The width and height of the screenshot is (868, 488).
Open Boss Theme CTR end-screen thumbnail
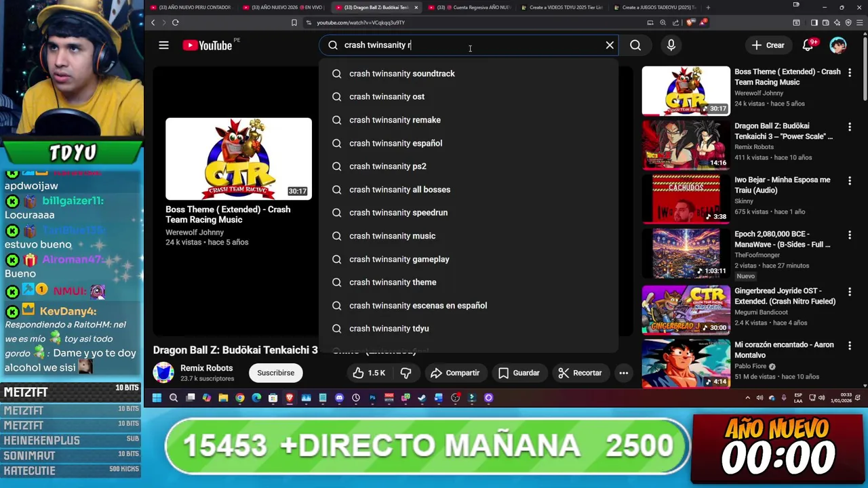coord(239,159)
